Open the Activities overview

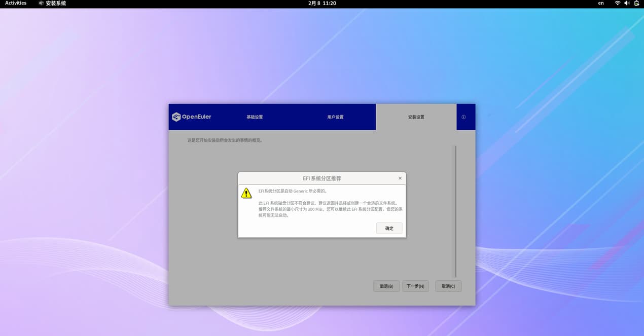[x=16, y=3]
